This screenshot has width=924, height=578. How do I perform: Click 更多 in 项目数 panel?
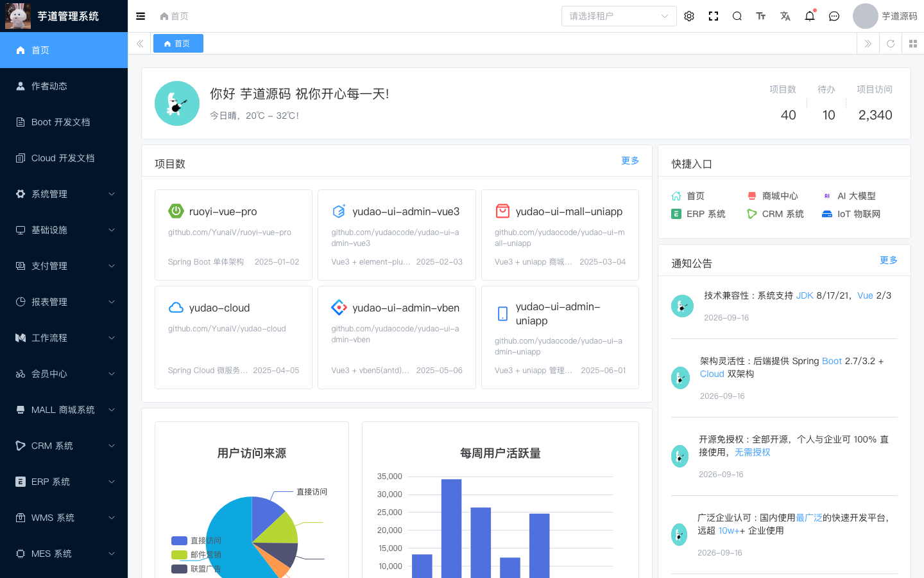[630, 161]
